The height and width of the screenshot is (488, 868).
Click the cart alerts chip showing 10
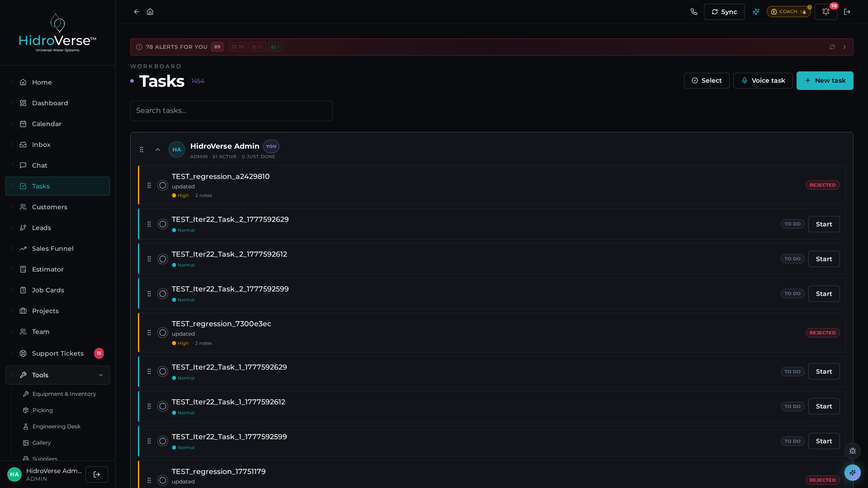257,47
